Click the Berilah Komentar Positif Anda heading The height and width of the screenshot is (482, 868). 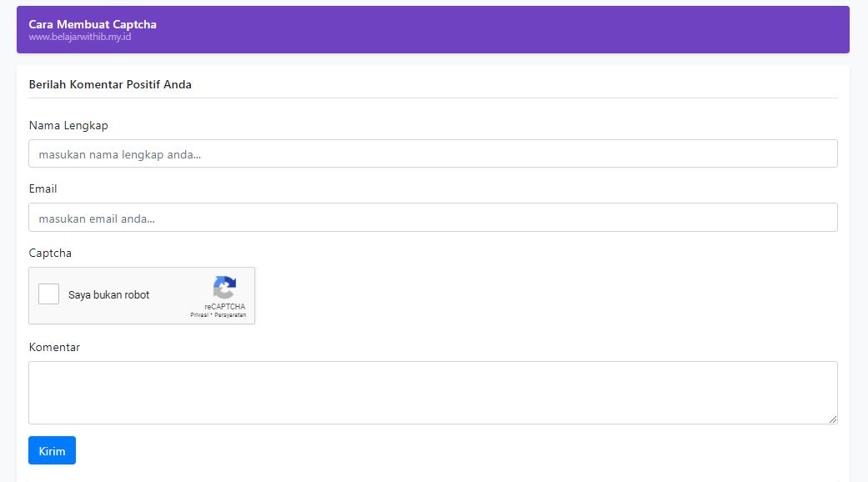110,85
